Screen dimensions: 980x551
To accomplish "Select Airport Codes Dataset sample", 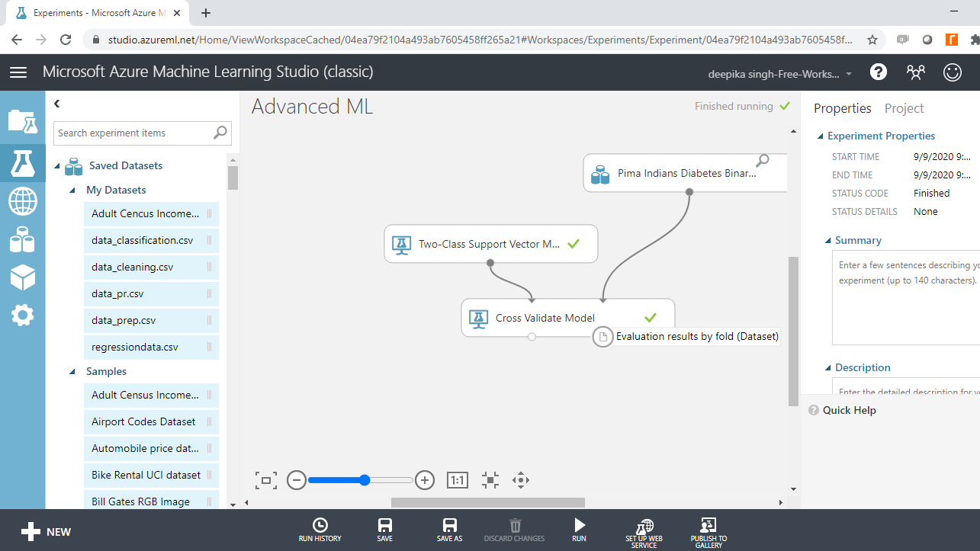I will click(151, 422).
